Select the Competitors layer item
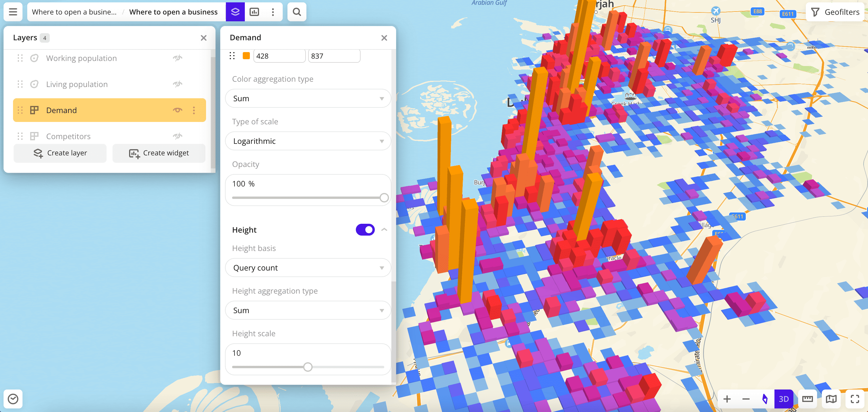 click(68, 136)
